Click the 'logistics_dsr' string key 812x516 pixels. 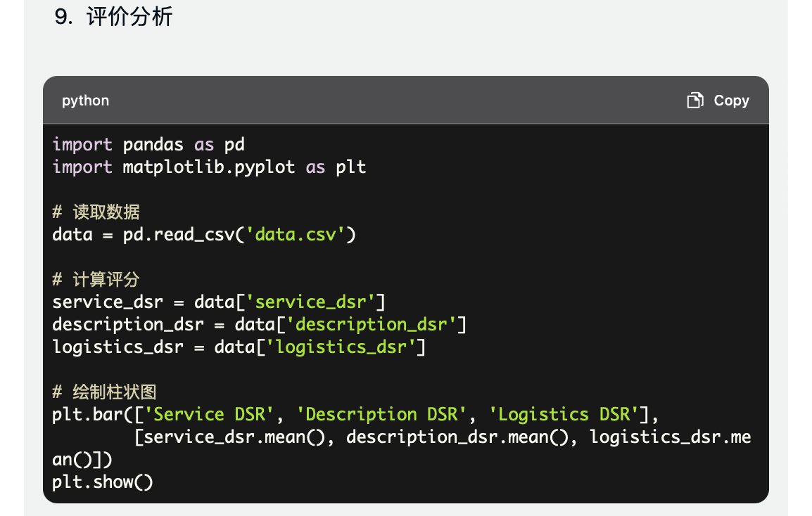click(x=341, y=347)
